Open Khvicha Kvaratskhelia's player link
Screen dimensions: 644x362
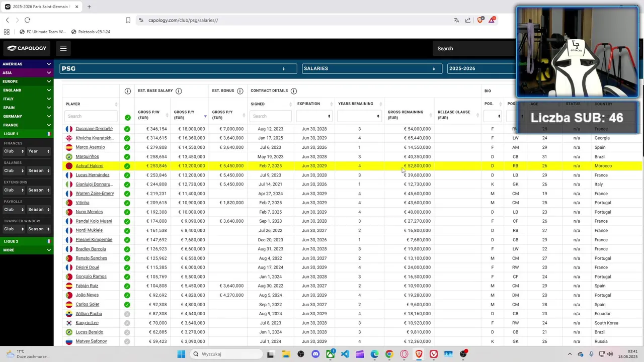[x=95, y=138]
